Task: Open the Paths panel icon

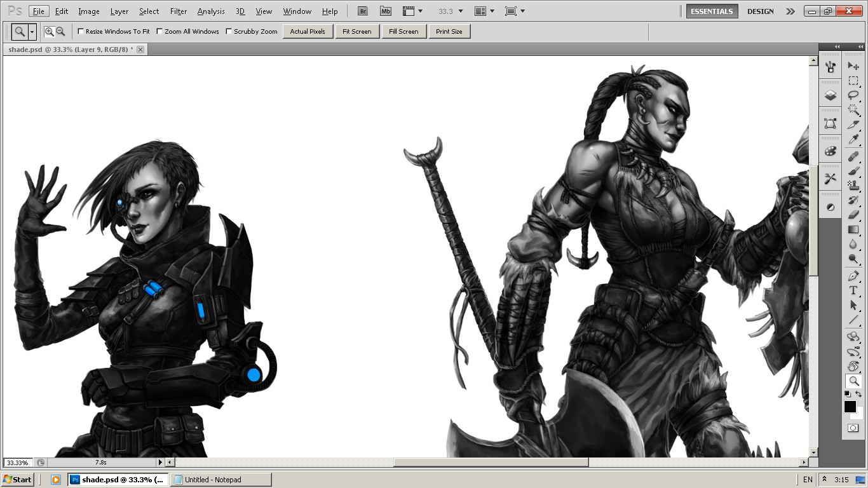Action: (x=831, y=123)
